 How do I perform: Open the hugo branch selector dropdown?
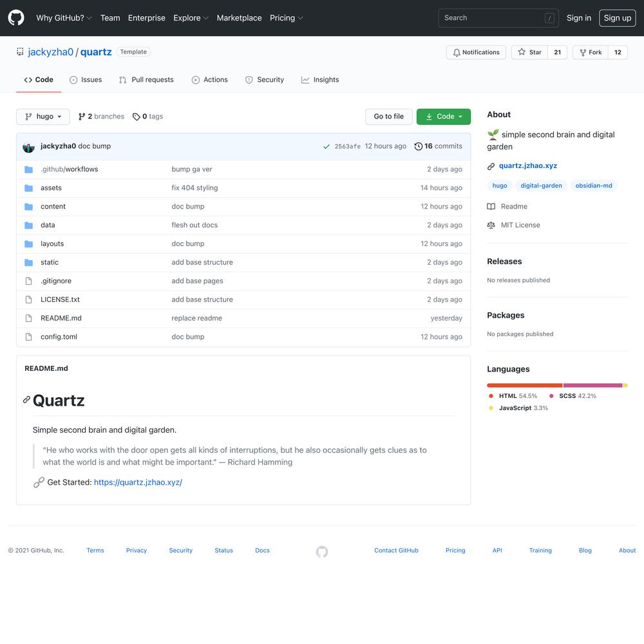[43, 117]
